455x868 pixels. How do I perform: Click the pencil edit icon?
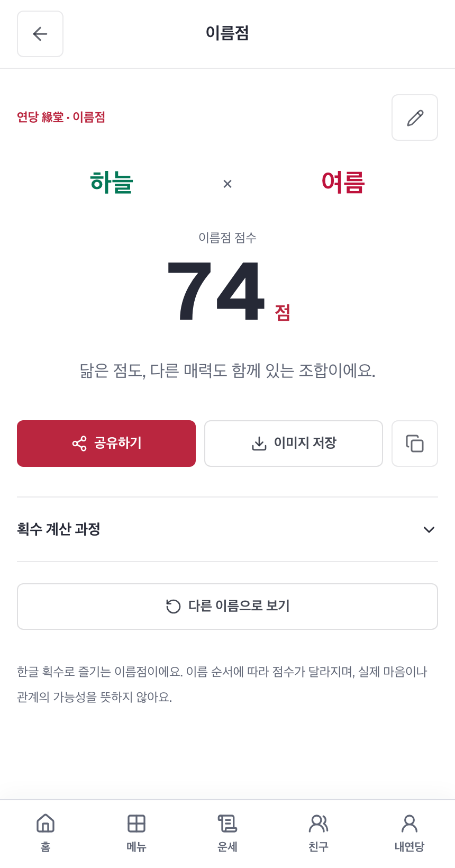(415, 117)
